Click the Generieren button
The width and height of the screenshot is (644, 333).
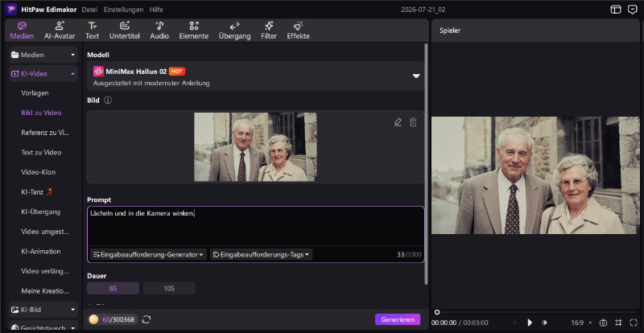coord(398,319)
